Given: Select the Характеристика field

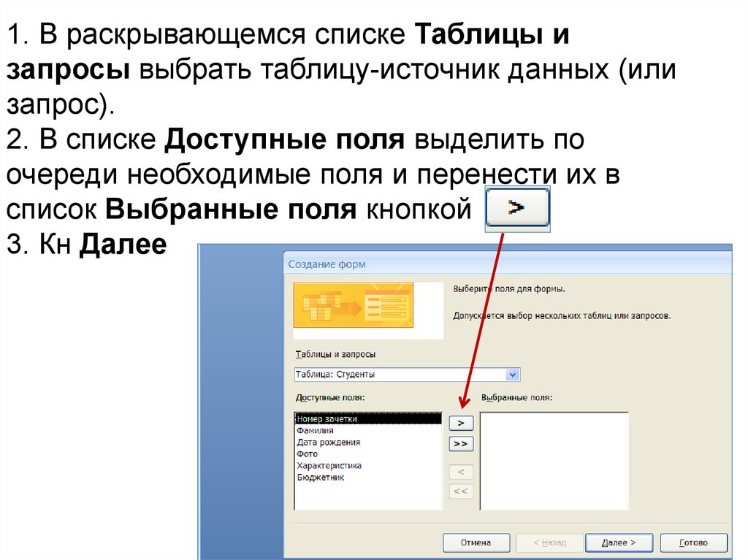Looking at the screenshot, I should 329,466.
